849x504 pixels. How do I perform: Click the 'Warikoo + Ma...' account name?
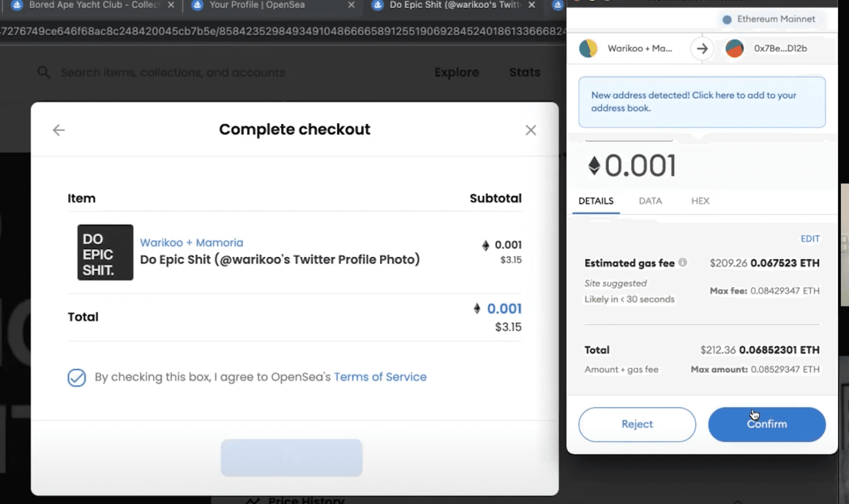click(x=640, y=49)
